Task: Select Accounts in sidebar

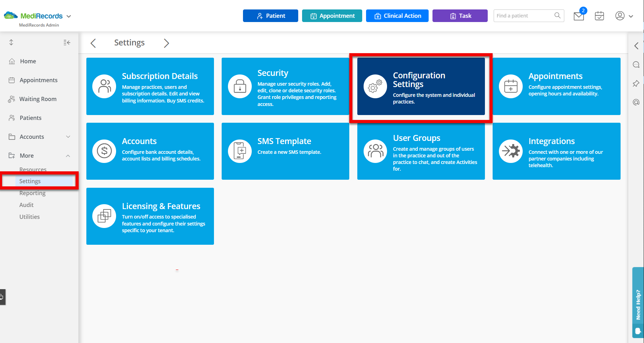Action: tap(32, 137)
